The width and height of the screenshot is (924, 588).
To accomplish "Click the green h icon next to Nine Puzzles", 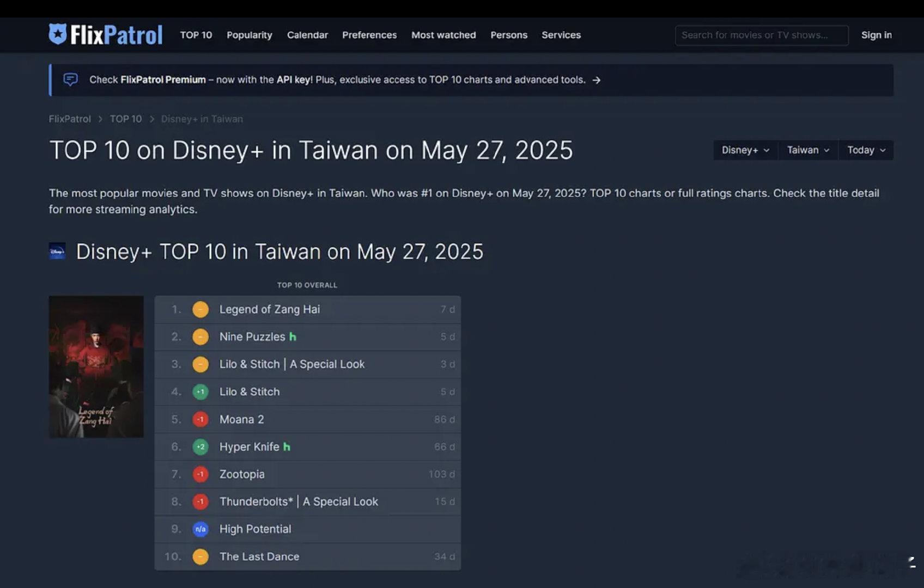I will (x=293, y=336).
